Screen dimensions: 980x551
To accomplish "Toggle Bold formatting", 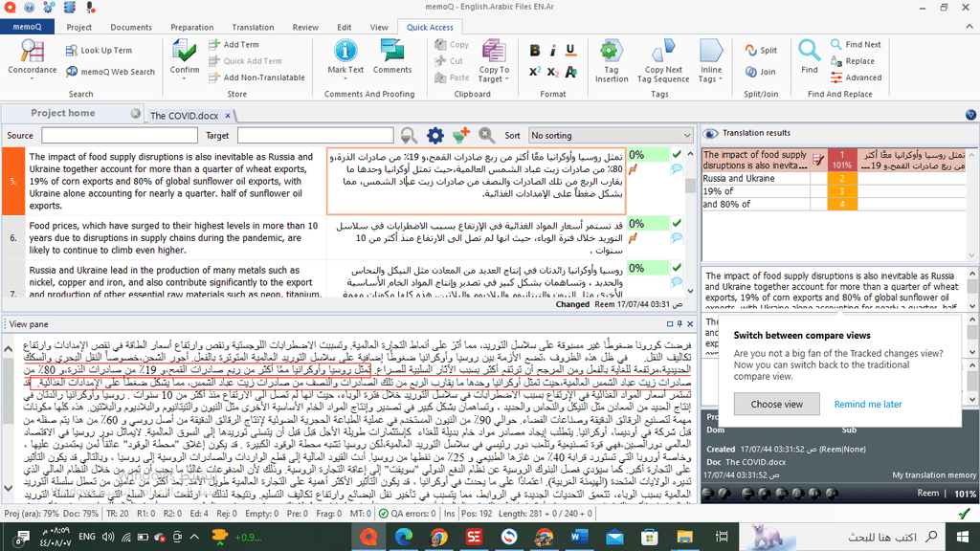I will [x=535, y=51].
